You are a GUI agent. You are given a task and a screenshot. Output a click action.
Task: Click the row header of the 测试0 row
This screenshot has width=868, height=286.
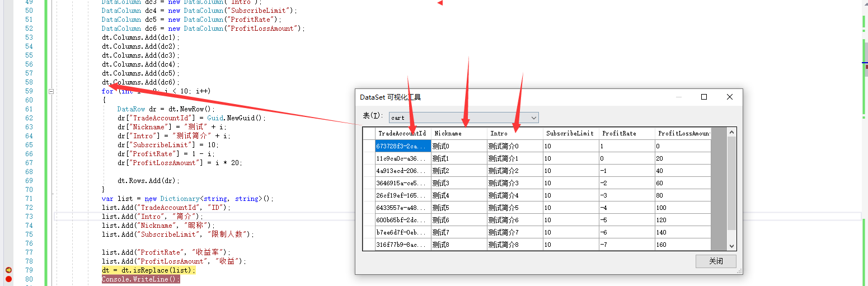(369, 146)
